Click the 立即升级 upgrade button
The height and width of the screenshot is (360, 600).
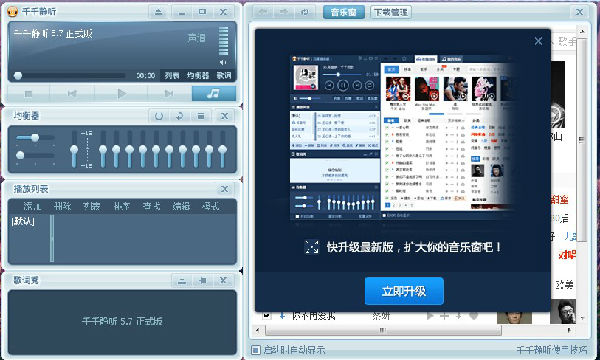pyautogui.click(x=404, y=291)
